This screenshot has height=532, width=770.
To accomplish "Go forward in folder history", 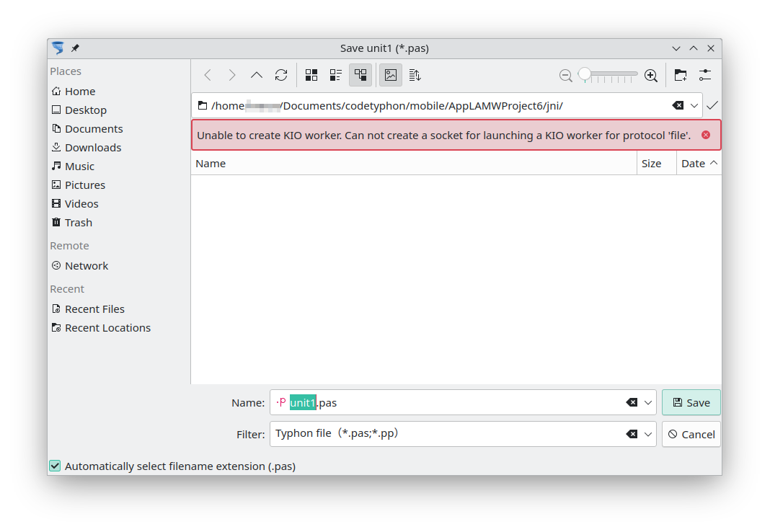I will pos(232,75).
